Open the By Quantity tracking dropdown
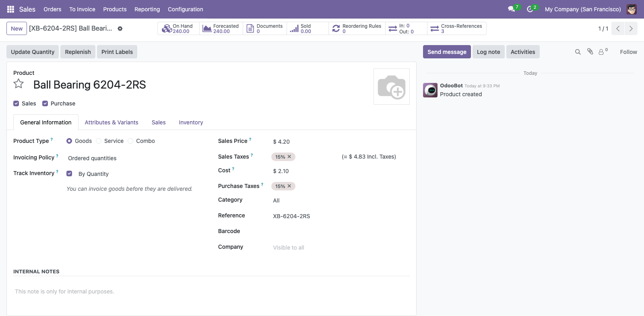 141,174
